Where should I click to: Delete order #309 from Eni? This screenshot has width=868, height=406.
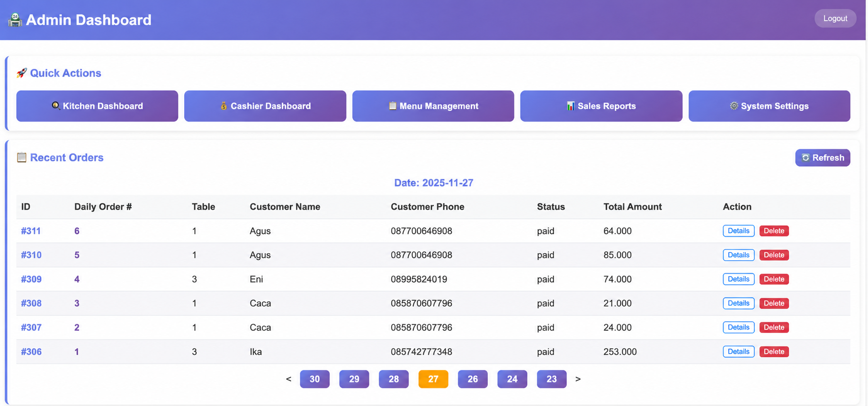click(774, 279)
